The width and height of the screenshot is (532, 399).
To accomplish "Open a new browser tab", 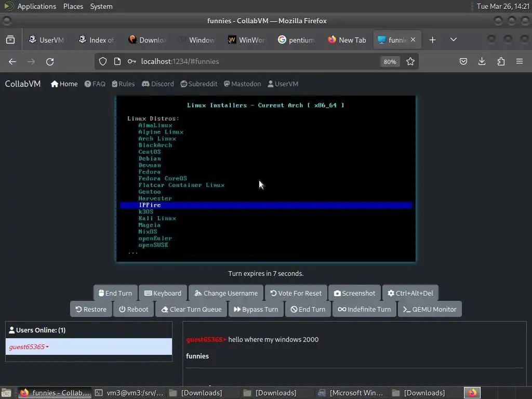I will coord(432,39).
